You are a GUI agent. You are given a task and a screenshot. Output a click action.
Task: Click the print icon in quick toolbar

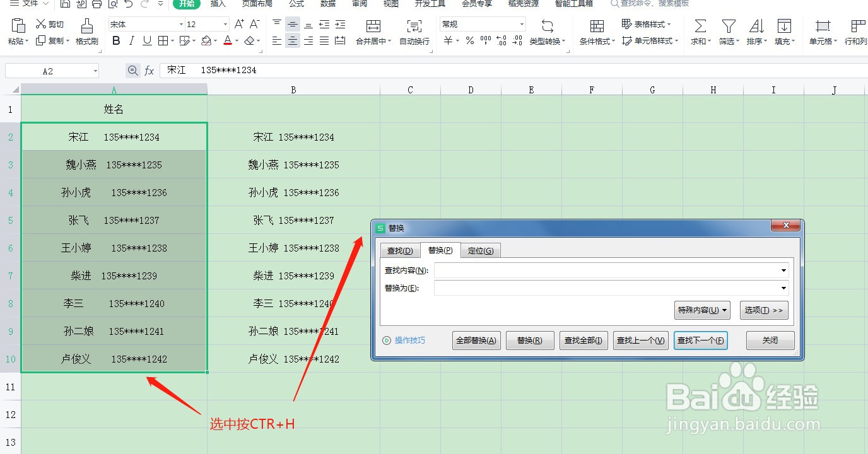click(97, 4)
